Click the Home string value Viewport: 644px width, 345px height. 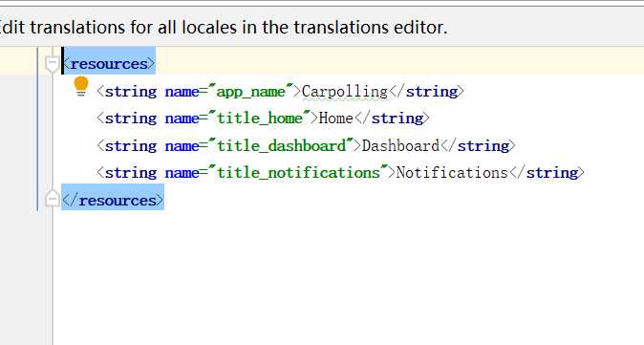click(335, 119)
